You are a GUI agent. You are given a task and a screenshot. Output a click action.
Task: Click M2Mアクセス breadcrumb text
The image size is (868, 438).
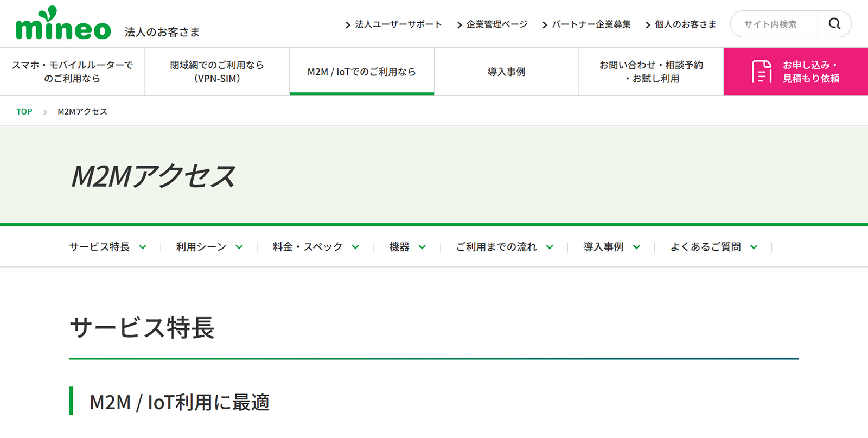(x=82, y=111)
